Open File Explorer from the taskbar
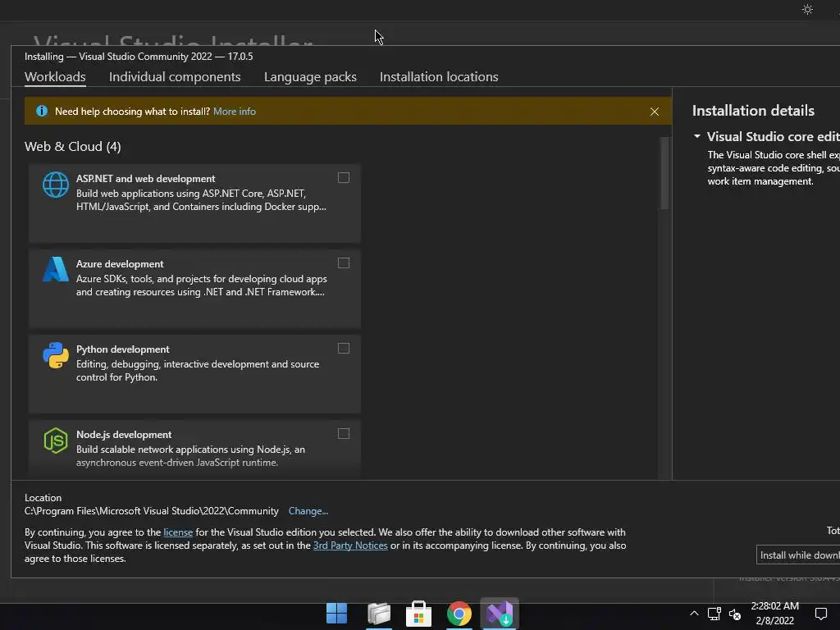 379,614
